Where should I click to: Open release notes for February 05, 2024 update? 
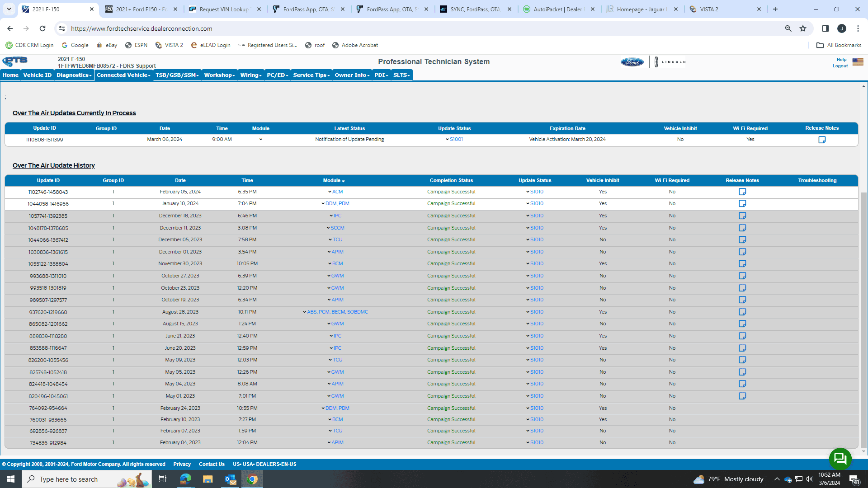[x=742, y=192]
